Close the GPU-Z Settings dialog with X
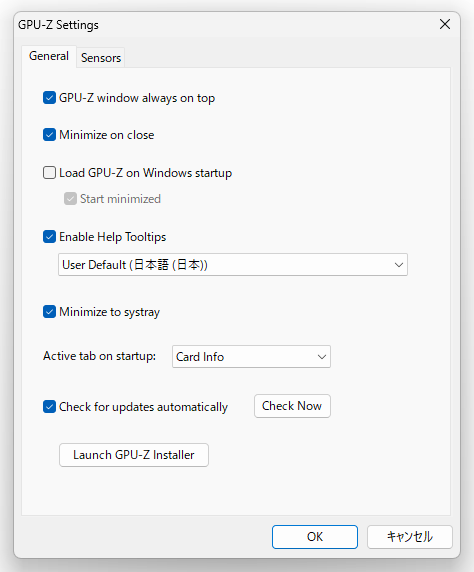Image resolution: width=474 pixels, height=572 pixels. tap(445, 24)
